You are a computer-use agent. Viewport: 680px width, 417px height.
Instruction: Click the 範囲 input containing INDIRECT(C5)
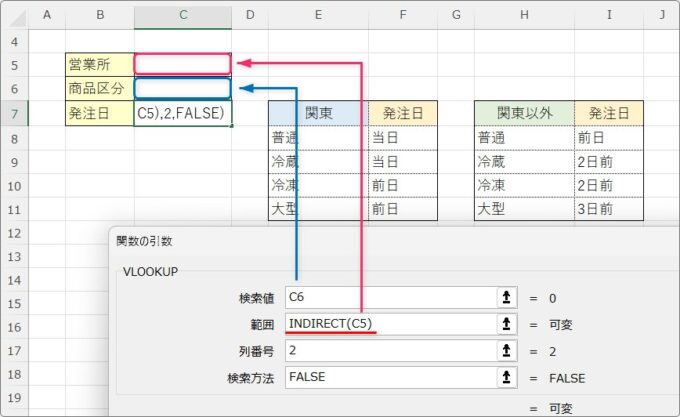pyautogui.click(x=390, y=324)
